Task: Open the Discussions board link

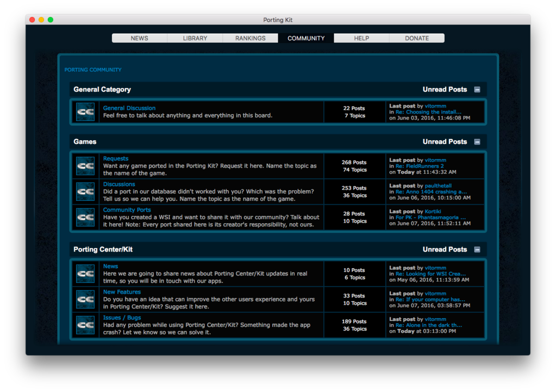Action: coord(119,184)
